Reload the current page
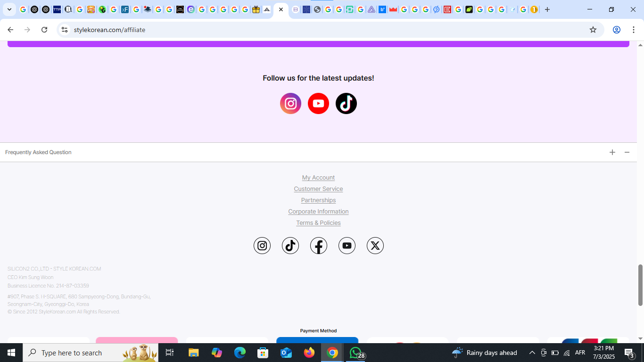This screenshot has width=644, height=362. click(44, 30)
